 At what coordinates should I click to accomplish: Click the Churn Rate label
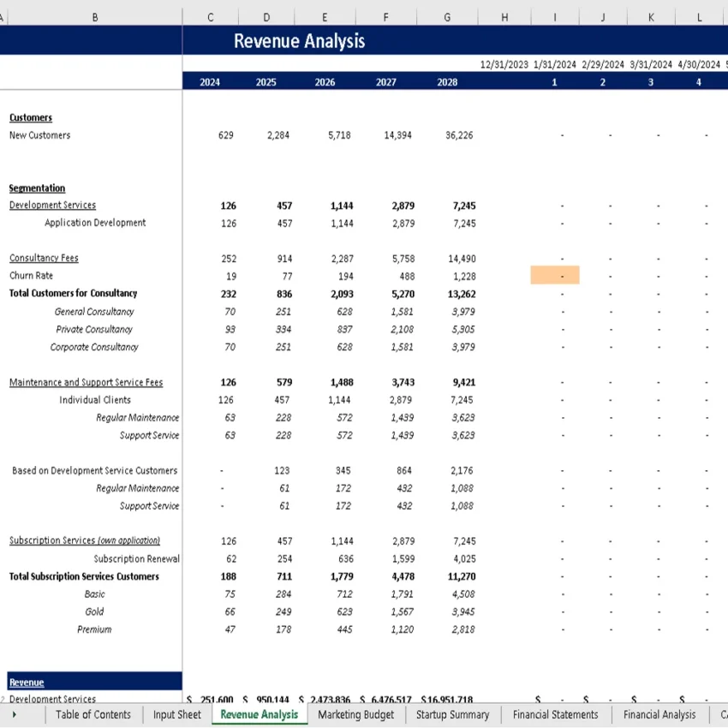click(31, 275)
